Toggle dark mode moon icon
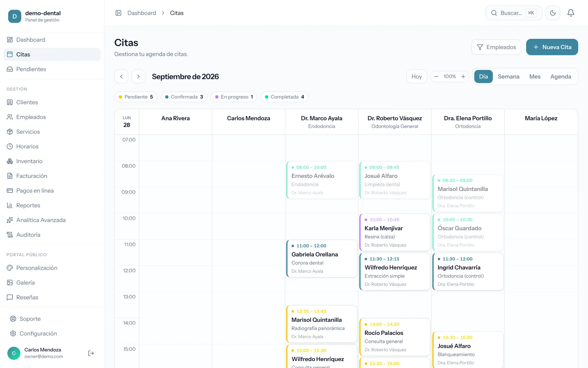This screenshot has width=588, height=368. (553, 13)
